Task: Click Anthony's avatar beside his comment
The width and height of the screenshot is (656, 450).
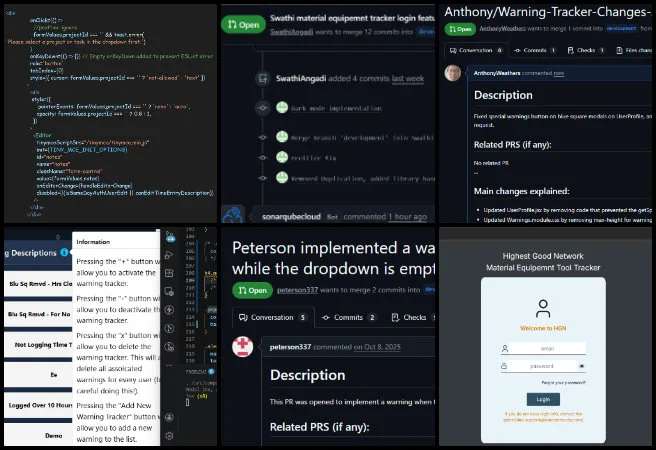Action: click(453, 73)
